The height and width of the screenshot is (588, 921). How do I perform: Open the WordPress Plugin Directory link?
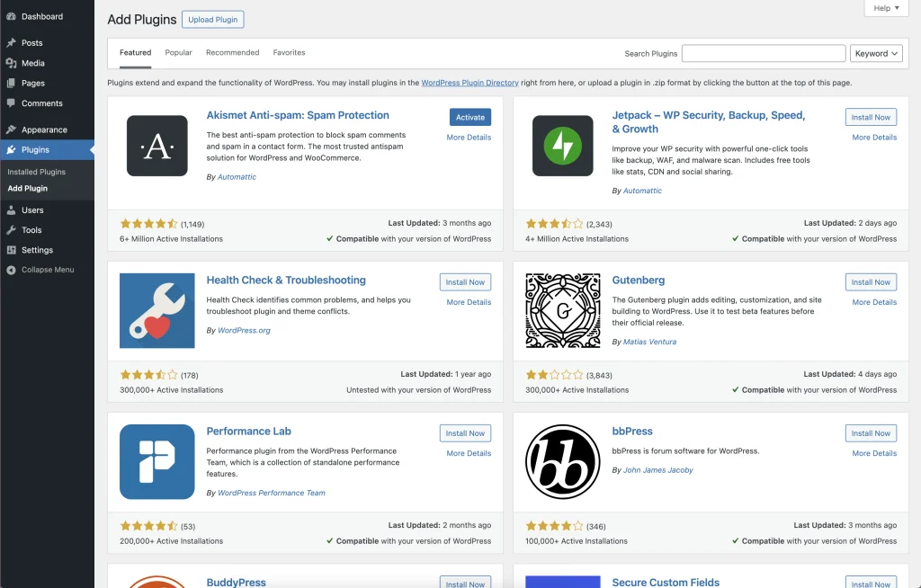pos(469,83)
